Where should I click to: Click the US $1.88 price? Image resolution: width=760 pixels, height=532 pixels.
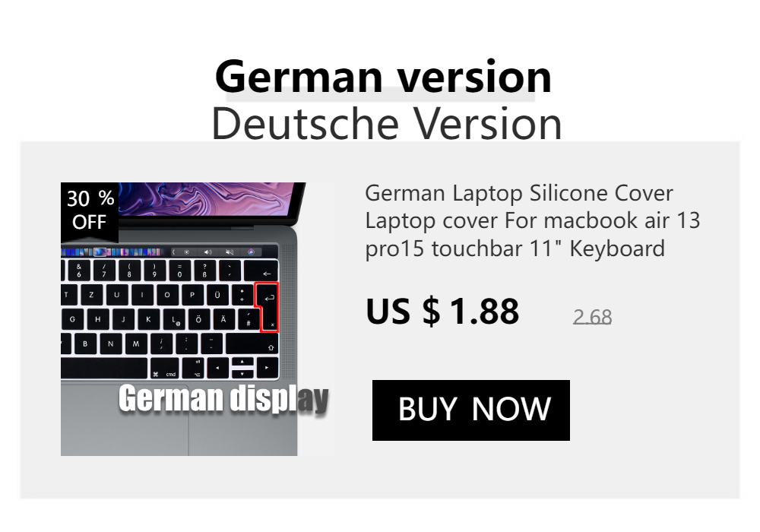click(x=442, y=311)
